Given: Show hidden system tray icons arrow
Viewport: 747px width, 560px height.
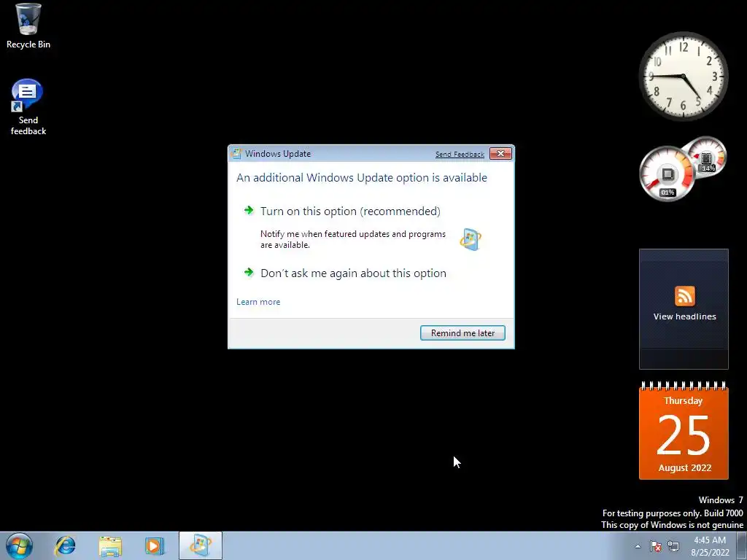Looking at the screenshot, I should tap(638, 546).
